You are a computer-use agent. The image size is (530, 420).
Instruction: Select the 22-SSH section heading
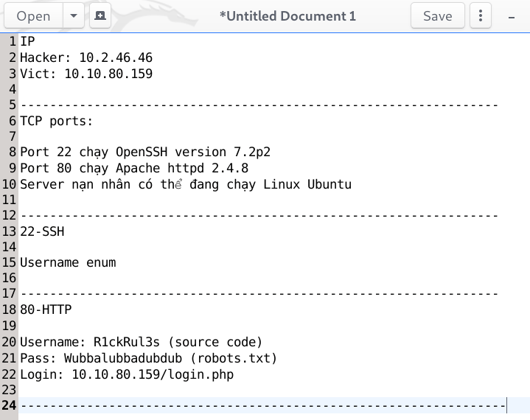[x=42, y=231]
